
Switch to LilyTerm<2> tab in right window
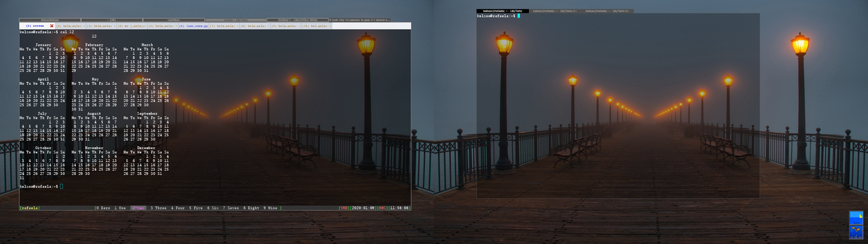click(608, 11)
